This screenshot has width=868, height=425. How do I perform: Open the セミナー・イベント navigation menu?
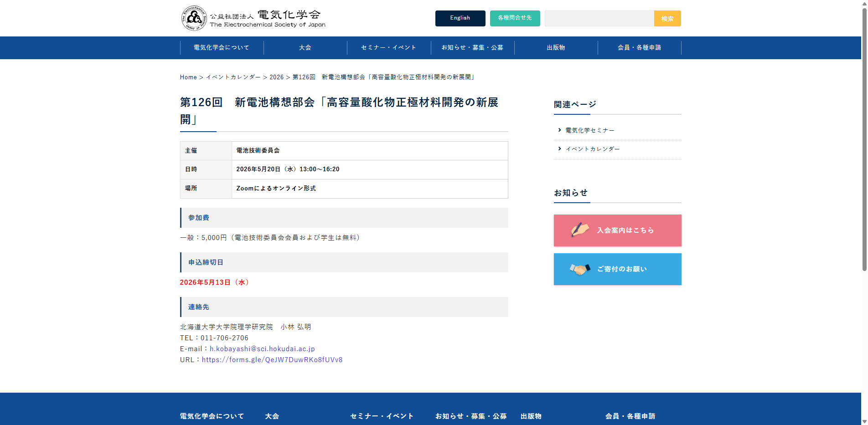coord(388,48)
